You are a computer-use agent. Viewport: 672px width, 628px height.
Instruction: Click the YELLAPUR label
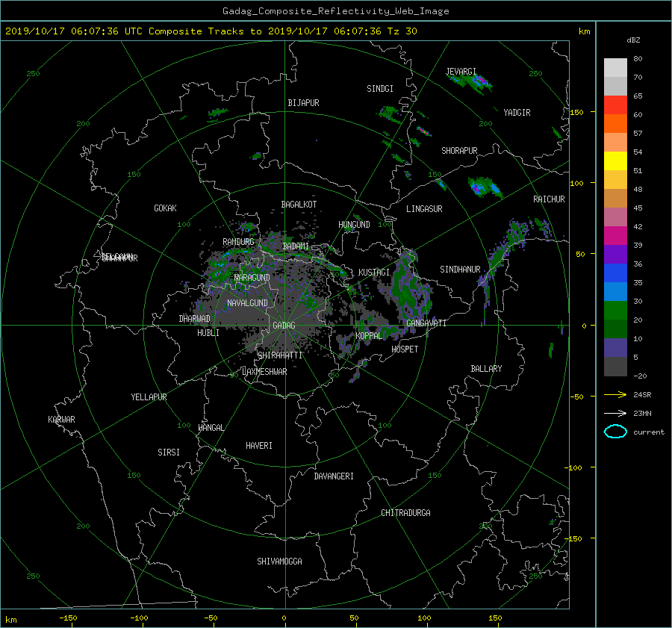(x=149, y=397)
